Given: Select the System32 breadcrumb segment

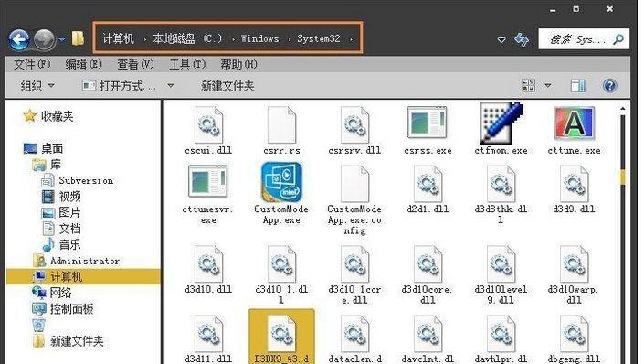Looking at the screenshot, I should coord(319,38).
